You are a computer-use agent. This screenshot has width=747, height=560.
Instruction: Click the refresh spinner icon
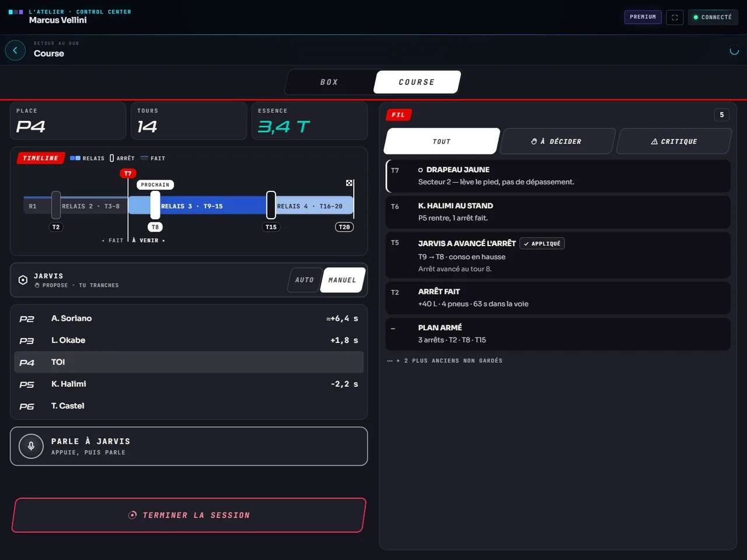pos(734,51)
